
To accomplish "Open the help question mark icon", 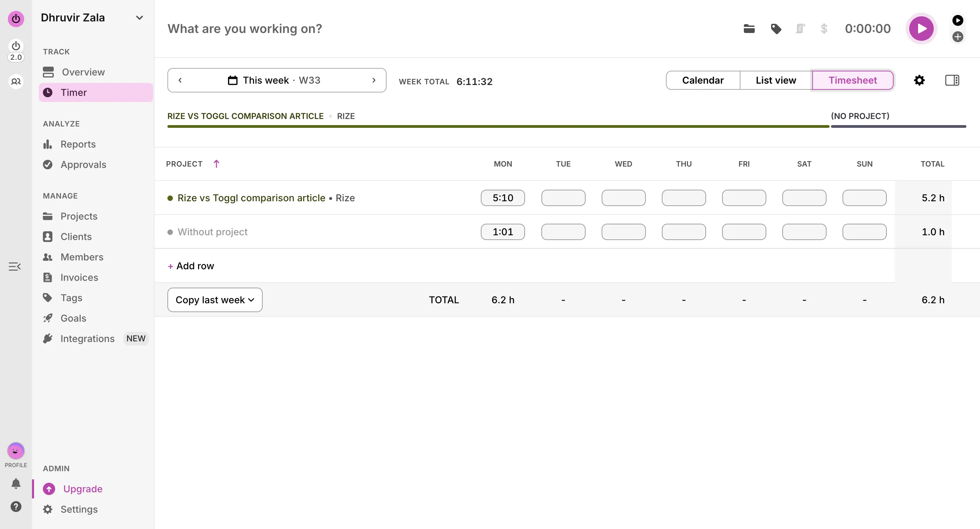I will pyautogui.click(x=16, y=507).
